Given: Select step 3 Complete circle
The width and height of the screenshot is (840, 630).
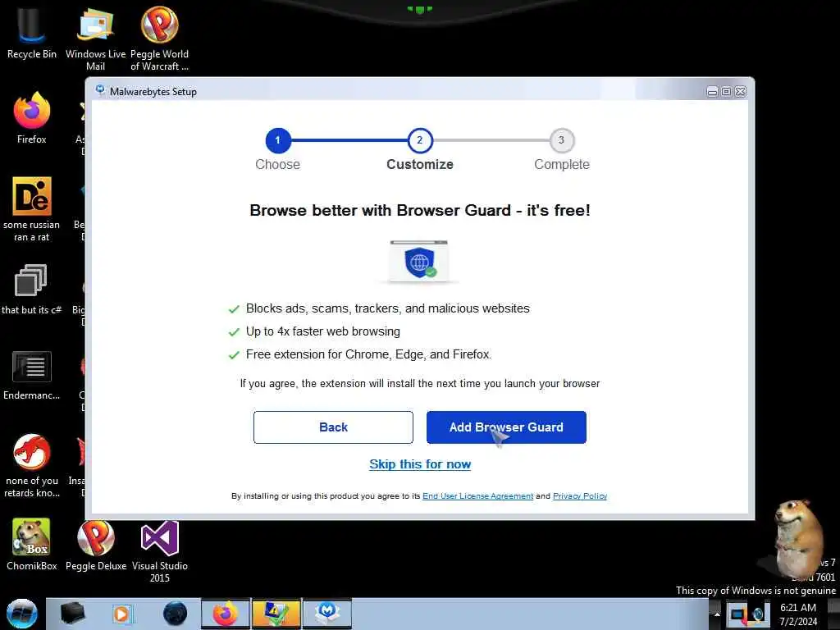Looking at the screenshot, I should tap(561, 140).
